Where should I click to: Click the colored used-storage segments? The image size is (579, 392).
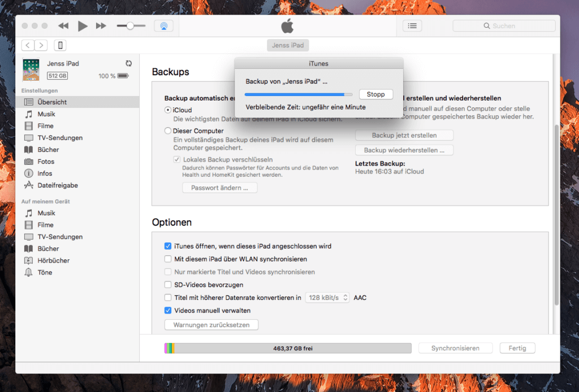click(170, 348)
